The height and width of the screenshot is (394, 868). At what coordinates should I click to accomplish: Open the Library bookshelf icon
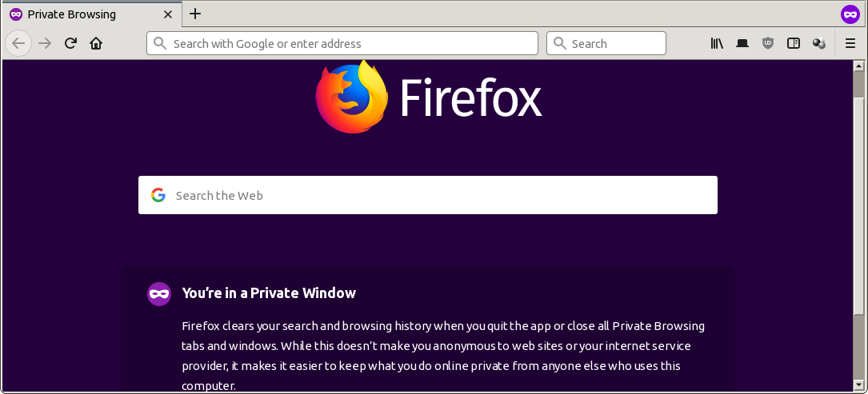click(x=717, y=44)
